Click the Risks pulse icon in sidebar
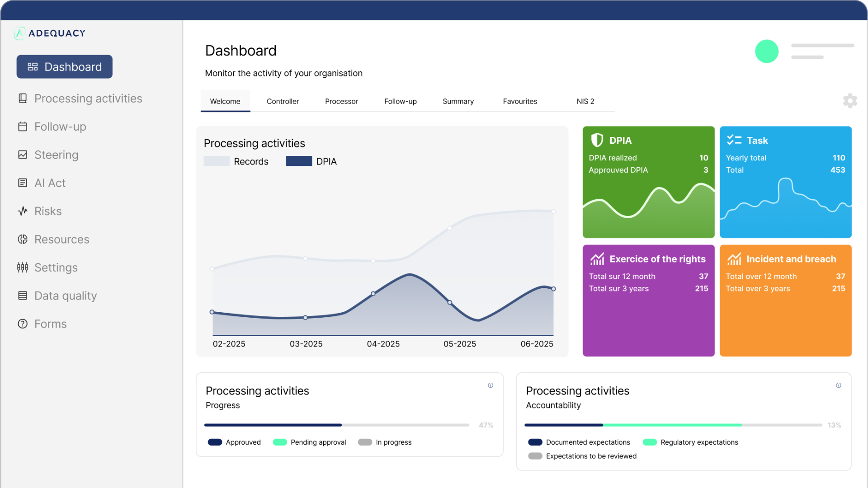Viewport: 868px width, 488px height. 23,211
